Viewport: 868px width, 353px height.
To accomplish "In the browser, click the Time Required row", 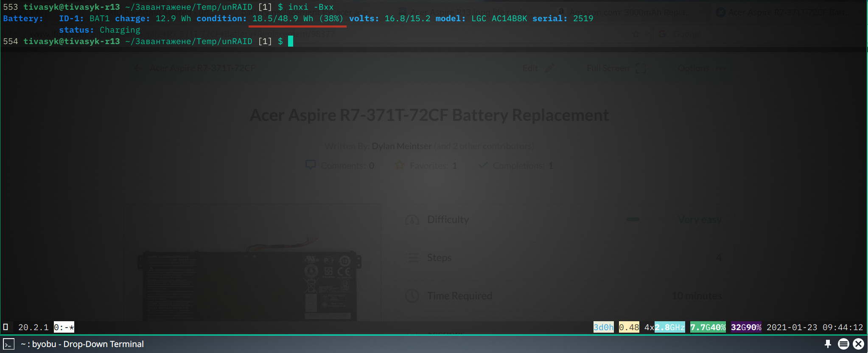I will (564, 296).
